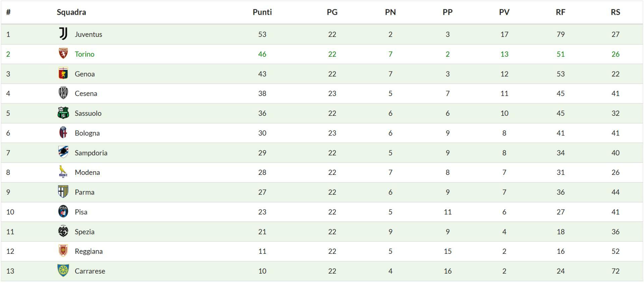Click the Carrarese club crest
The height and width of the screenshot is (283, 644).
pyautogui.click(x=63, y=271)
